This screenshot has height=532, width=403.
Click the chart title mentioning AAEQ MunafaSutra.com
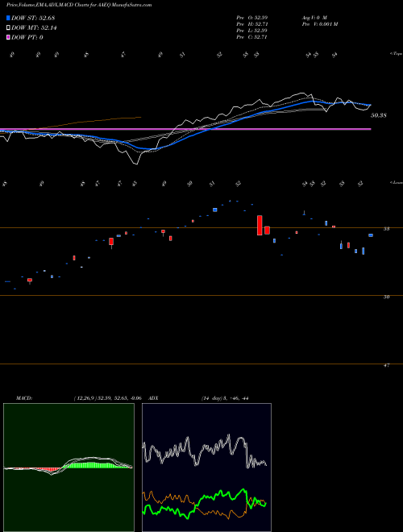(79, 5)
